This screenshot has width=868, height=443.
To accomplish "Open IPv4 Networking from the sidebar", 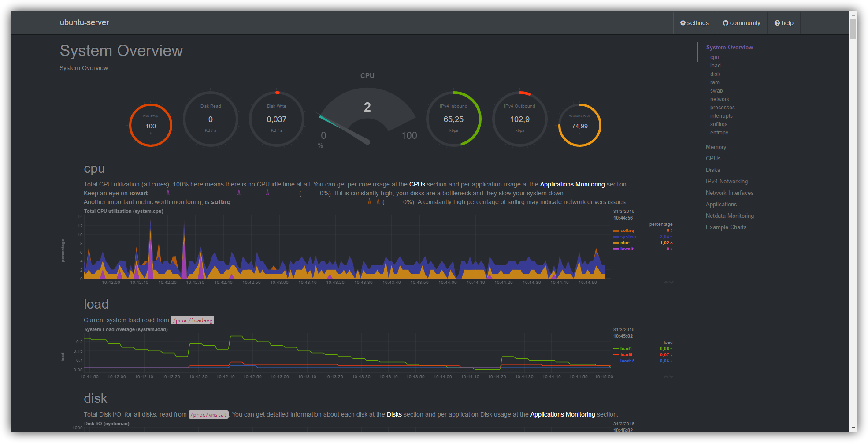I will click(x=726, y=182).
